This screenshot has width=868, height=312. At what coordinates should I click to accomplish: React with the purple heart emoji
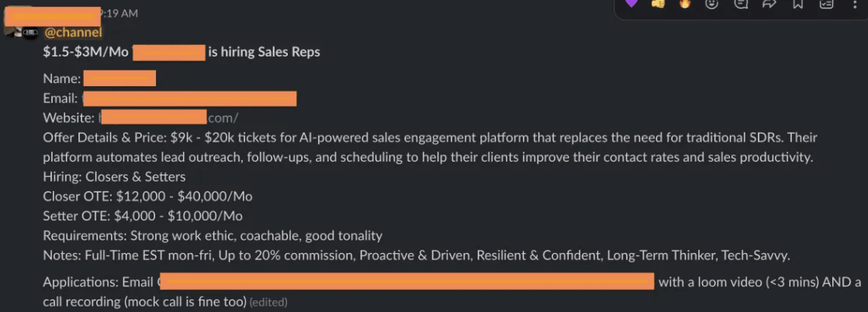point(631,4)
